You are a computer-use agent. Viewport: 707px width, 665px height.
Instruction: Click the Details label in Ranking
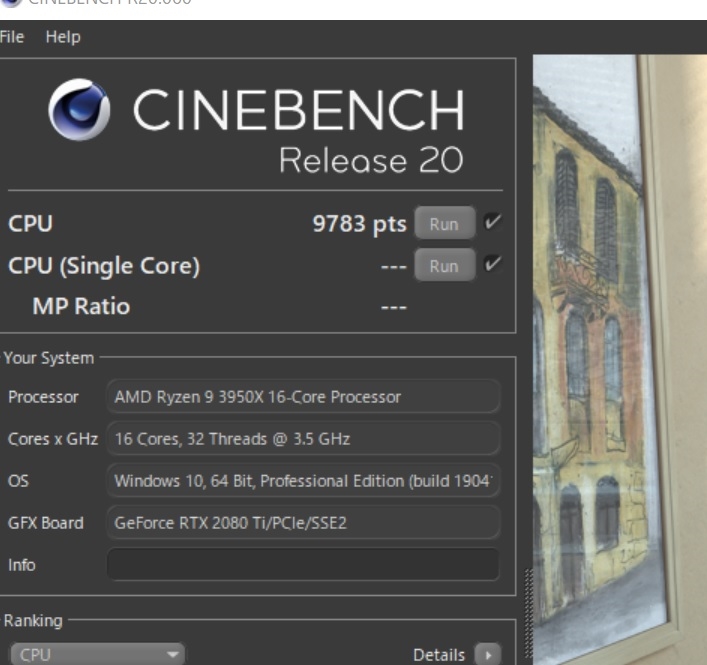pyautogui.click(x=439, y=655)
